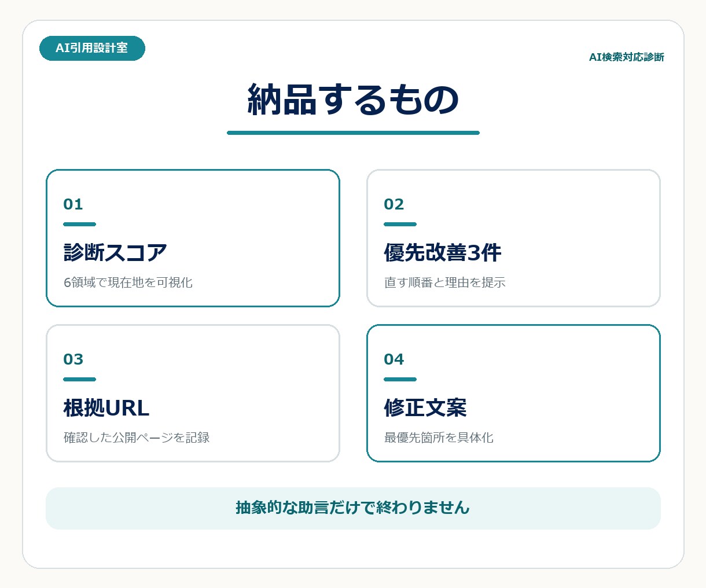Open the 根拠URL card title
This screenshot has height=588, width=706.
106,407
